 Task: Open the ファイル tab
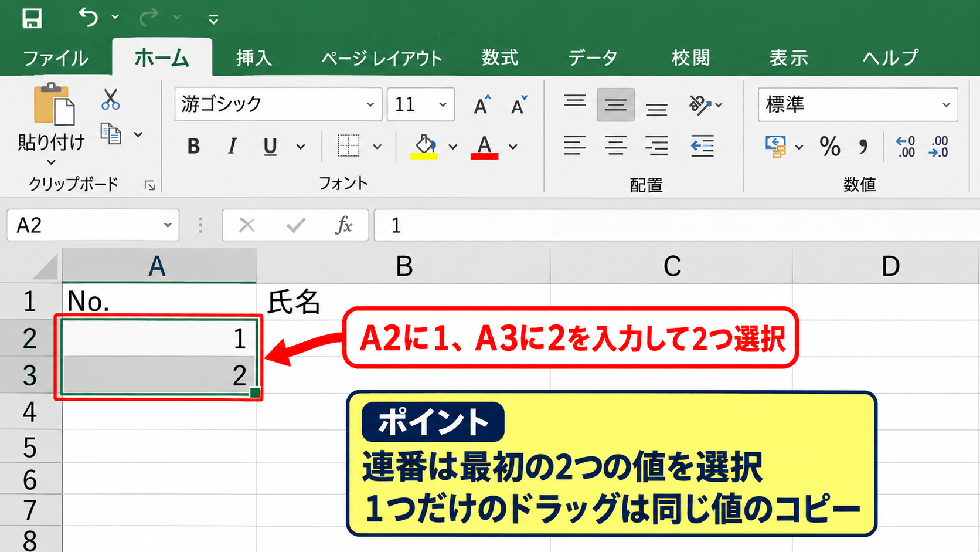[56, 58]
